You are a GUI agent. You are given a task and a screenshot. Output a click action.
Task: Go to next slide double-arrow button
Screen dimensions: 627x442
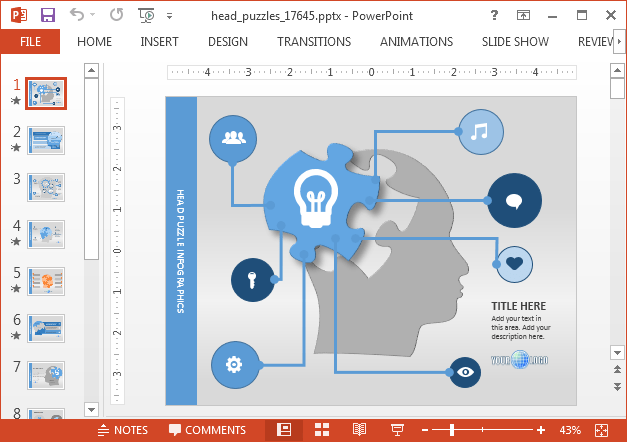tap(617, 386)
